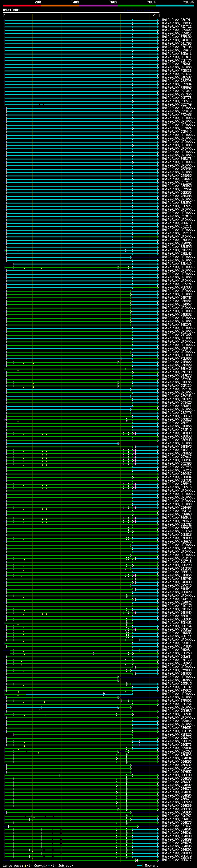Click the white query ruler bar
197x868 pixels.
coord(81,12)
